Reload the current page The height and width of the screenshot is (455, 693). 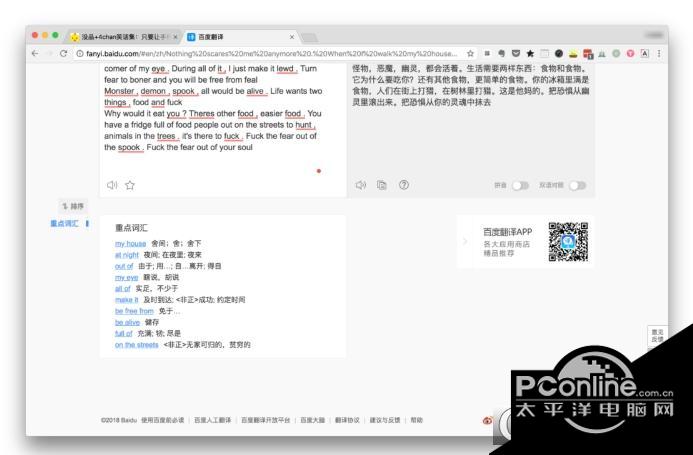63,54
